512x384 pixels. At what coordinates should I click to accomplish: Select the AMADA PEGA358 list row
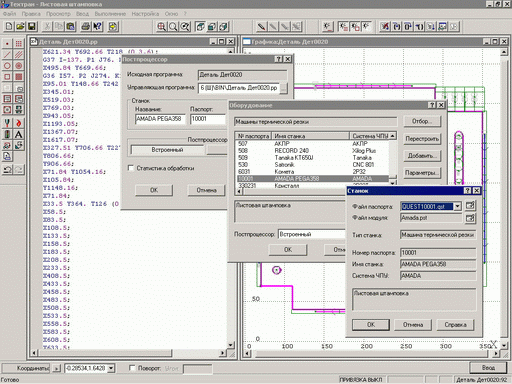(312, 179)
